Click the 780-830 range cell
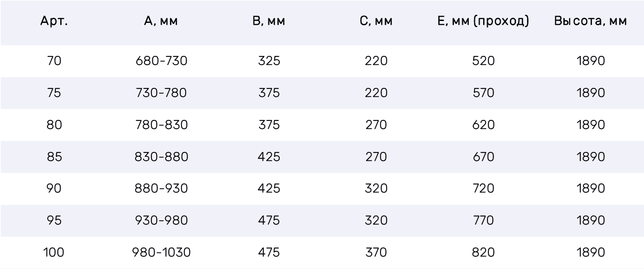This screenshot has height=269, width=644. click(161, 125)
